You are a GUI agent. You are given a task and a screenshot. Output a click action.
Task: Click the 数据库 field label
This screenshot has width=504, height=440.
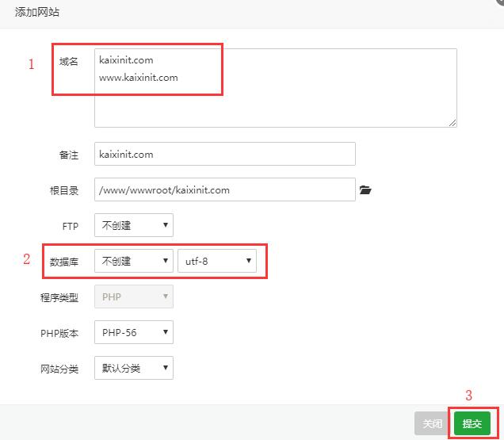tap(64, 262)
